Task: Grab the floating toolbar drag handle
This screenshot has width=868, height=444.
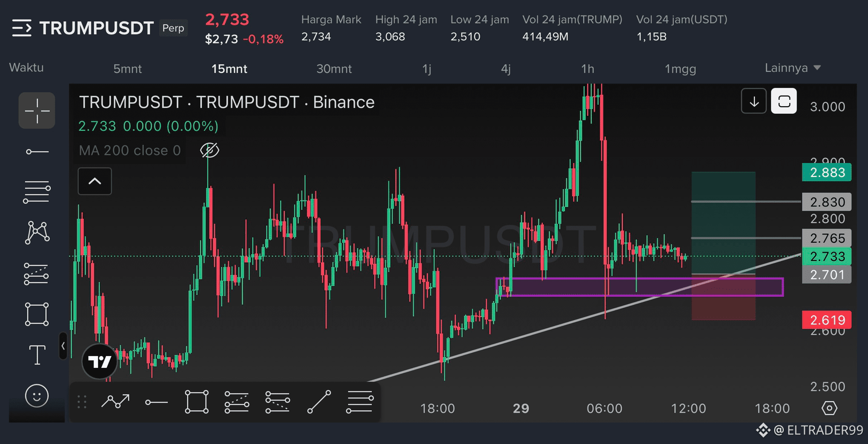Action: pyautogui.click(x=82, y=402)
